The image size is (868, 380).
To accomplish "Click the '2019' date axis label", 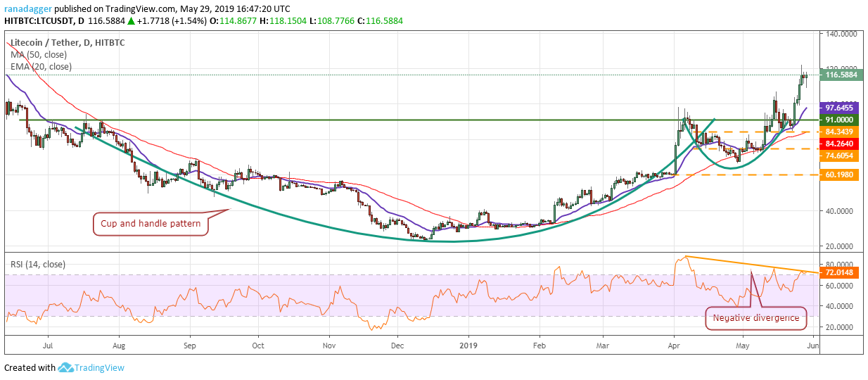I will 468,346.
